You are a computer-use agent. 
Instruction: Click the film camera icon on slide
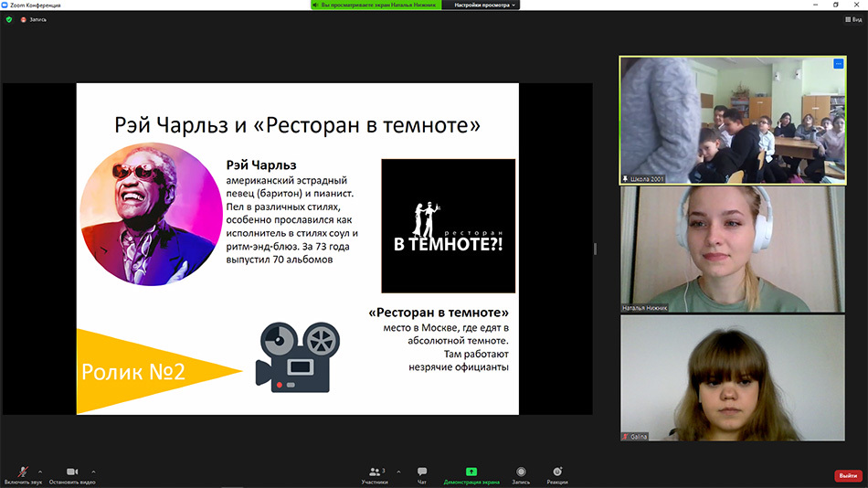[298, 357]
